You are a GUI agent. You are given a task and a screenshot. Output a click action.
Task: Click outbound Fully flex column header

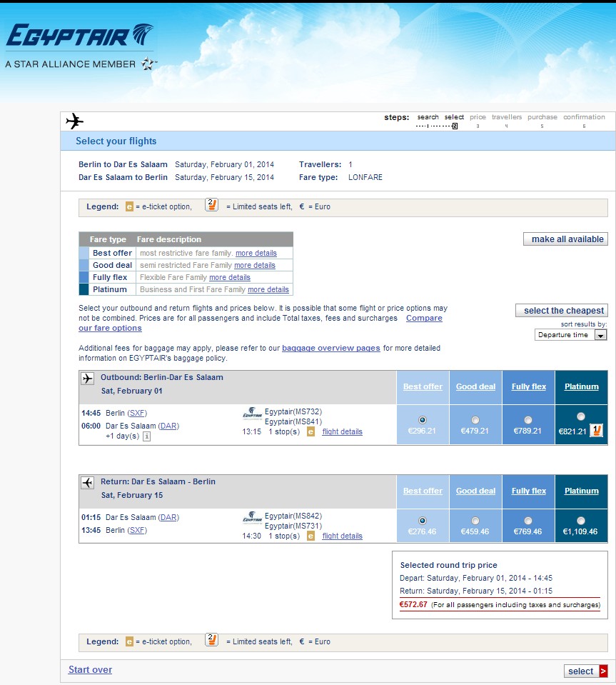click(x=529, y=386)
